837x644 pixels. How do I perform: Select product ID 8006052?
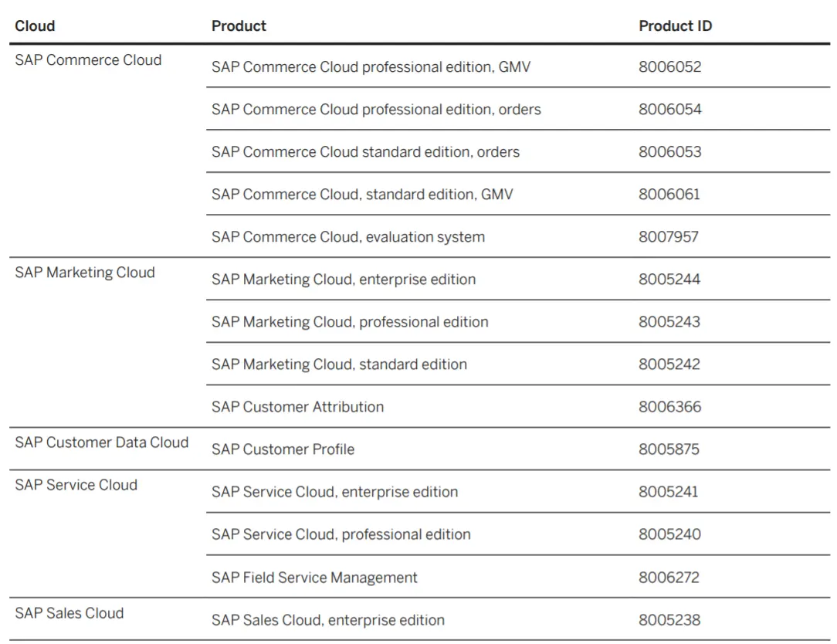tap(669, 67)
